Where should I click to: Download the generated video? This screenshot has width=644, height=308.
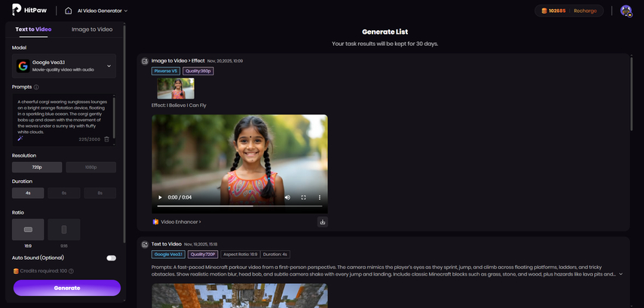tap(322, 221)
